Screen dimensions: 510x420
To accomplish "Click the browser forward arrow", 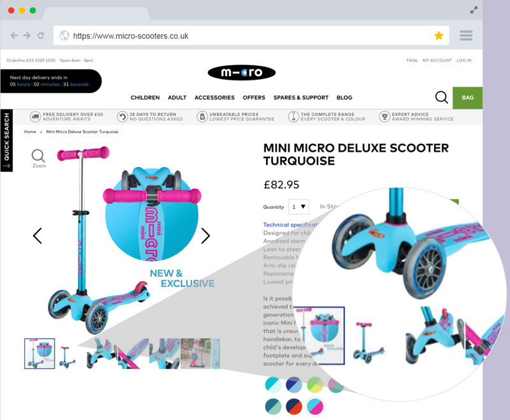I will [27, 36].
